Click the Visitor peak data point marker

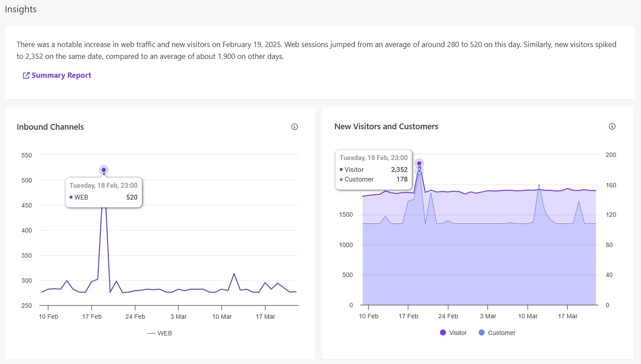point(419,163)
